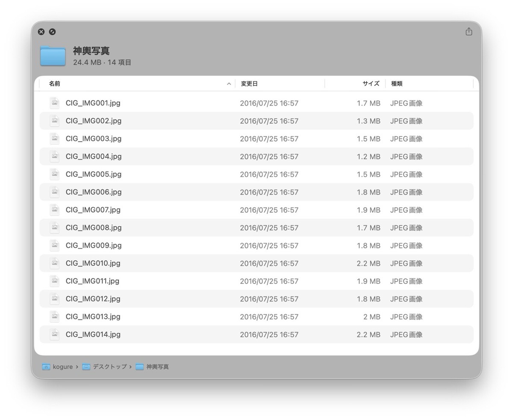The image size is (513, 420).
Task: Go to kogure in the path breadcrumb
Action: coord(62,367)
